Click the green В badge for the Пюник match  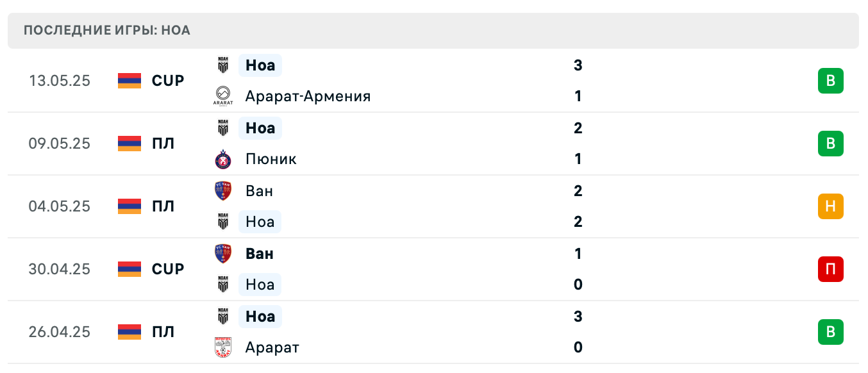831,144
